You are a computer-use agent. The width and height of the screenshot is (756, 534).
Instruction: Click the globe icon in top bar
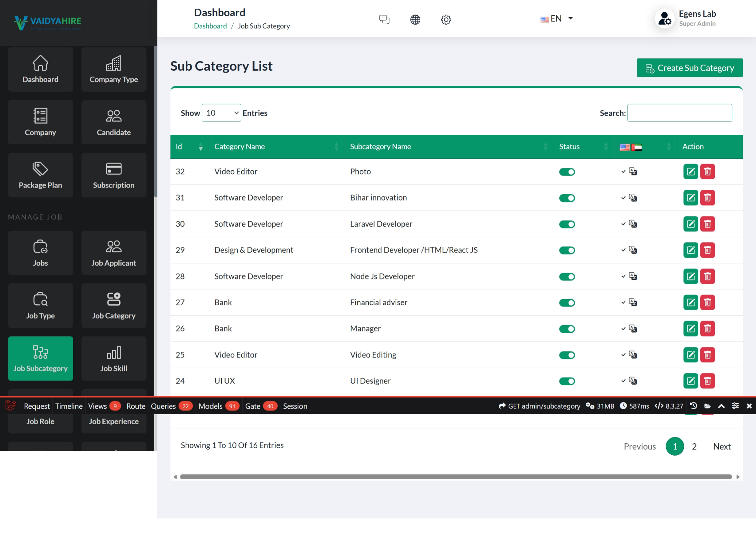(415, 19)
